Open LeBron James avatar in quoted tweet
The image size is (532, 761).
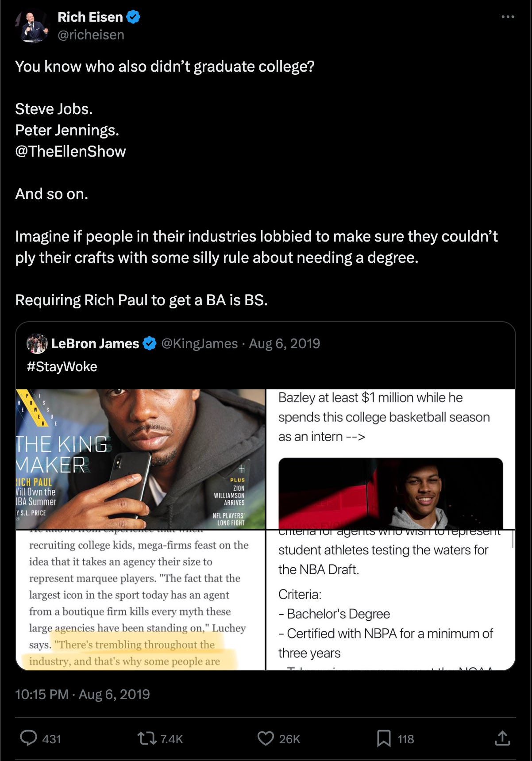pos(37,343)
